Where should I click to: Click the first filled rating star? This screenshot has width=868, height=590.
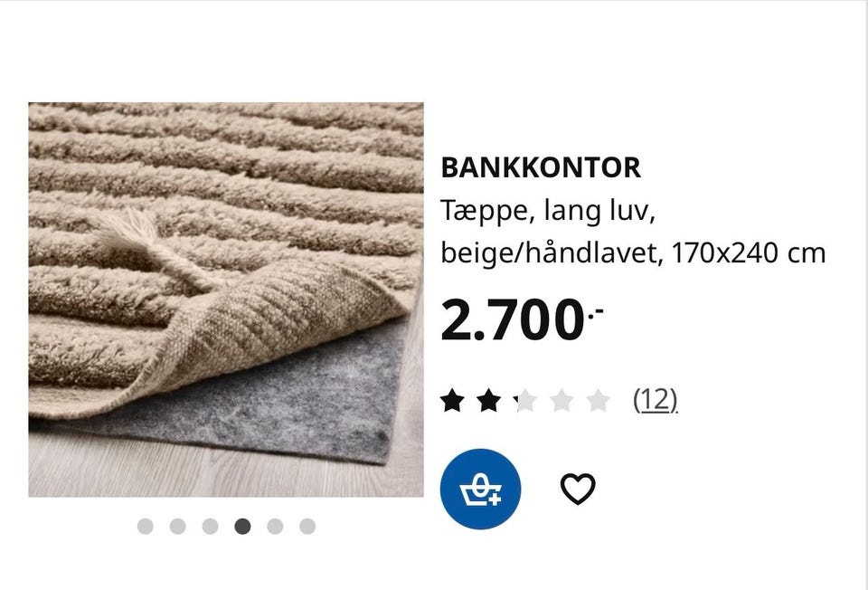(x=452, y=400)
